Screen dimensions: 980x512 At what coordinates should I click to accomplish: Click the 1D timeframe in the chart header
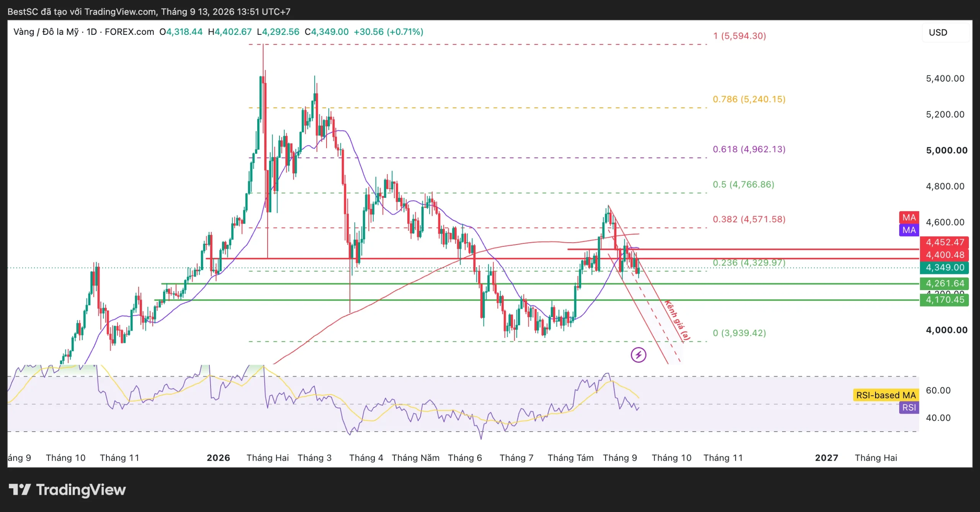[91, 32]
